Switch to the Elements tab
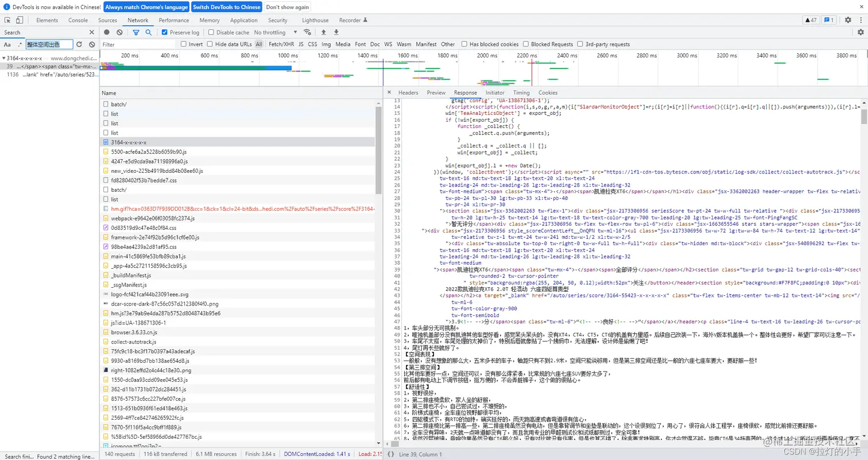 click(x=47, y=20)
